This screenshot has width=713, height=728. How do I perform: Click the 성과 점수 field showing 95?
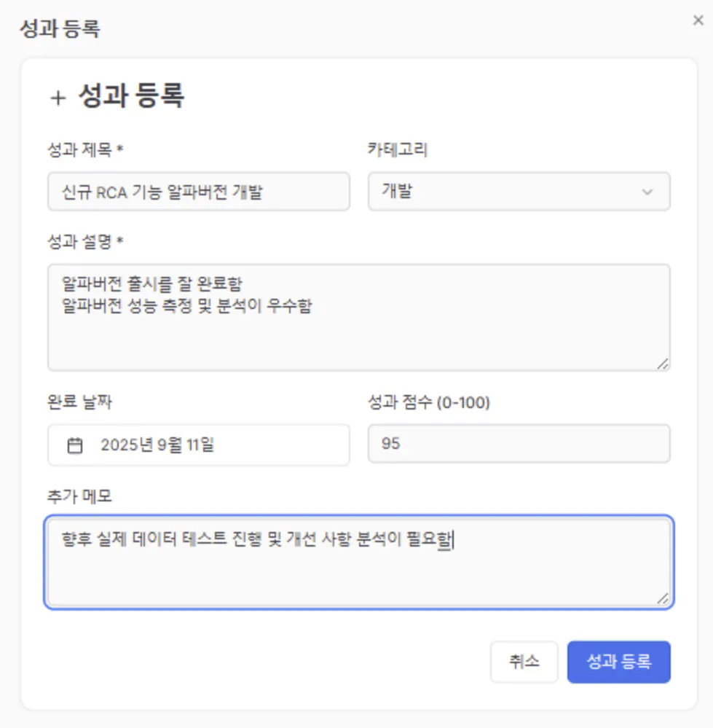pyautogui.click(x=519, y=443)
